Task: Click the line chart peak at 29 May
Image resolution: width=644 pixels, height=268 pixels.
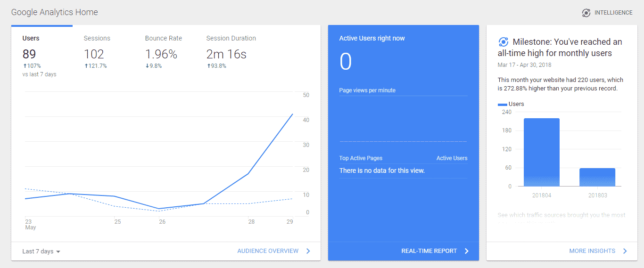Action: pos(293,114)
